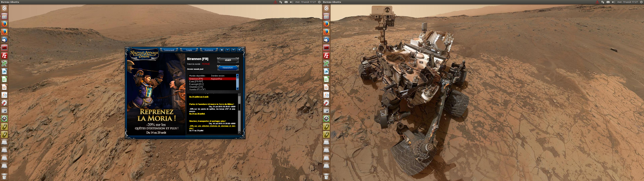This screenshot has width=644, height=181.
Task: Click the worlds list scroll-down arrow
Action: point(237,89)
